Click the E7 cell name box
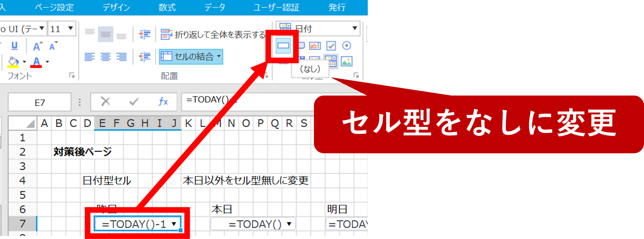 click(x=40, y=102)
